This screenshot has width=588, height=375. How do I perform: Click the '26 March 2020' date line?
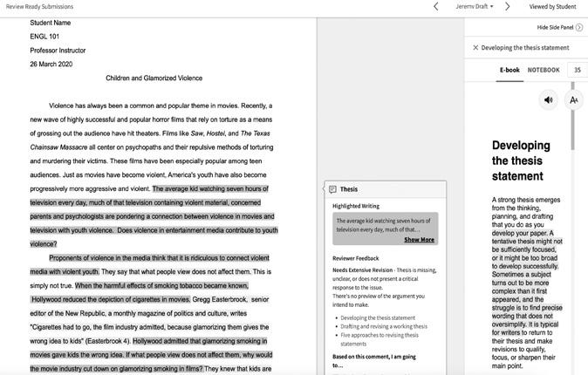pos(51,65)
